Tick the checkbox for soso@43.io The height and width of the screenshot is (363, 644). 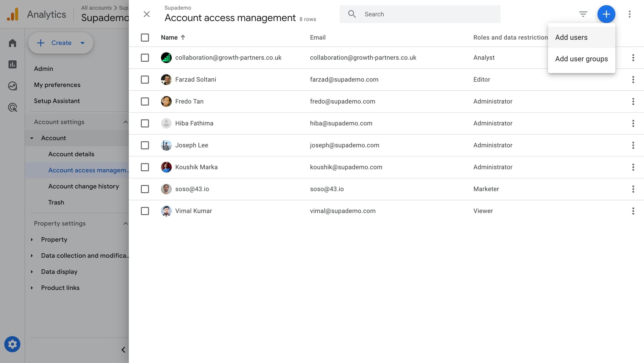(x=145, y=189)
